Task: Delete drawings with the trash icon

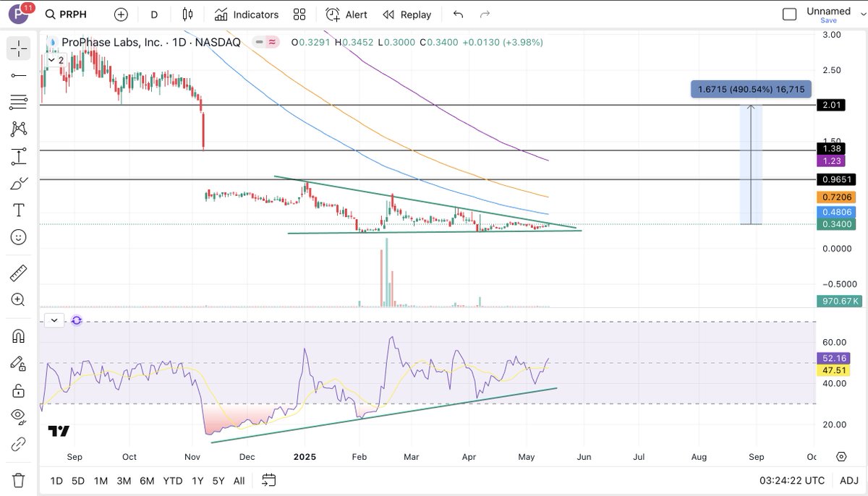Action: click(x=19, y=479)
